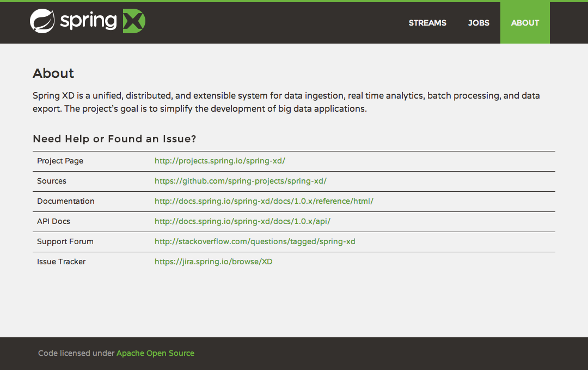Screen dimensions: 588x370
Task: Click the Spring XD logo
Action: pyautogui.click(x=87, y=21)
